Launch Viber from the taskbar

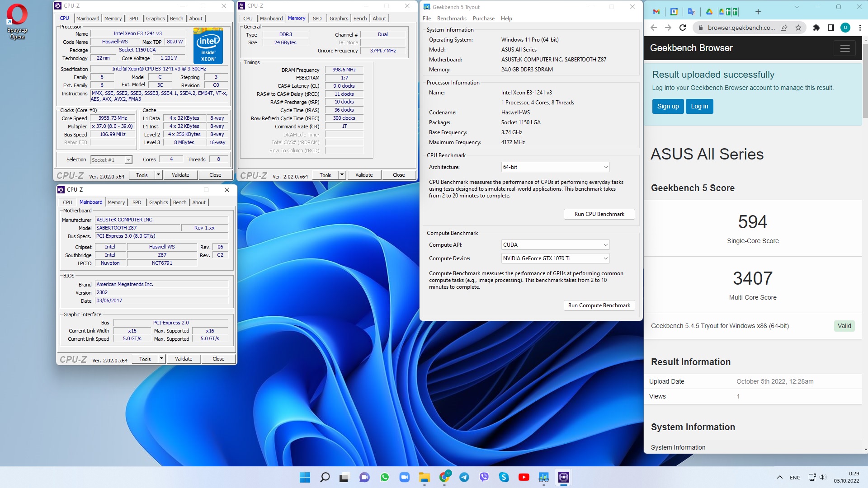pyautogui.click(x=484, y=477)
